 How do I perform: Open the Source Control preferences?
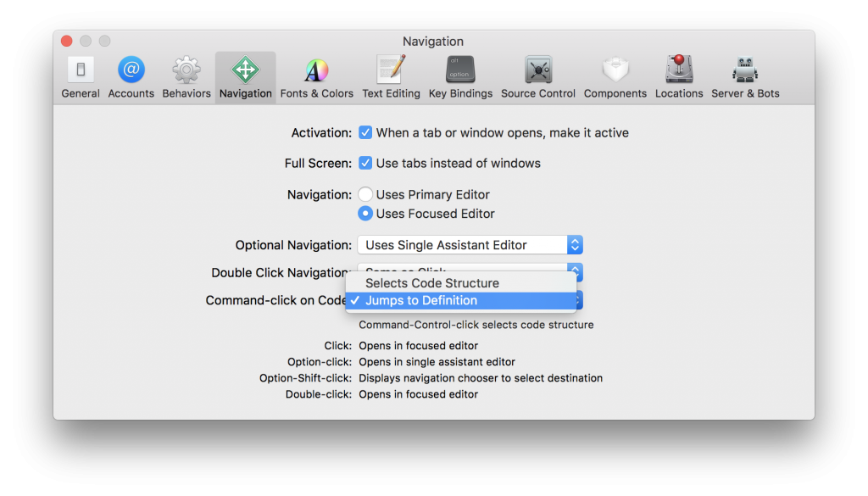[537, 75]
